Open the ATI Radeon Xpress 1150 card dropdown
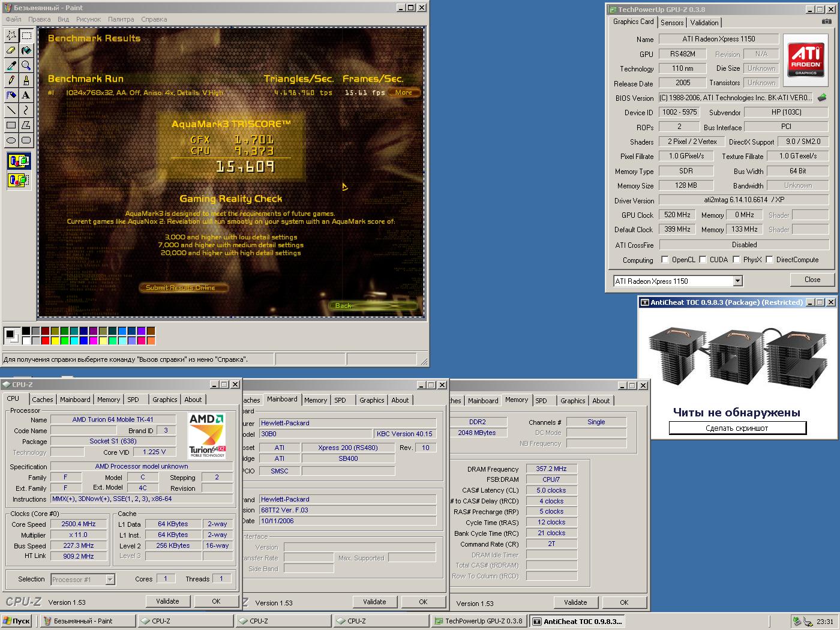 [738, 281]
